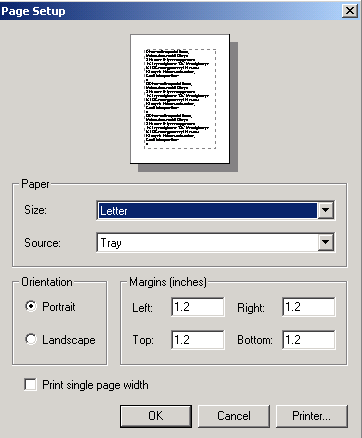The image size is (362, 438).
Task: Close the Page Setup dialog
Action: click(x=350, y=11)
